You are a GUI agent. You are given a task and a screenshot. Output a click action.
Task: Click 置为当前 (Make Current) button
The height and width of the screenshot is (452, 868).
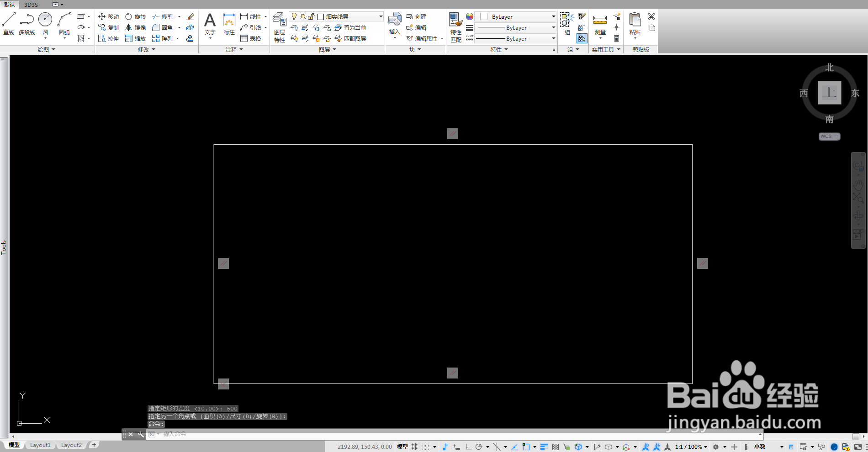350,27
